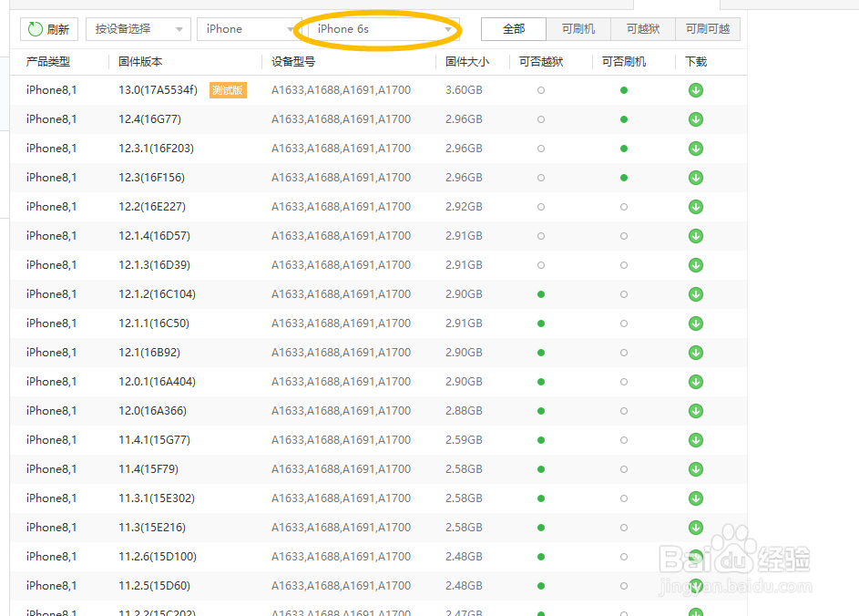Image resolution: width=859 pixels, height=616 pixels.
Task: Click the 设备型号 column header
Action: 293,61
